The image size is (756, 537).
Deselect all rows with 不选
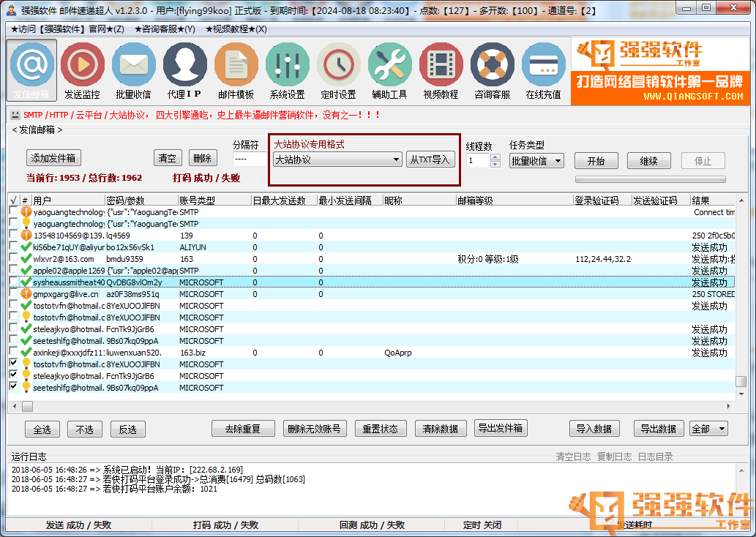click(85, 429)
